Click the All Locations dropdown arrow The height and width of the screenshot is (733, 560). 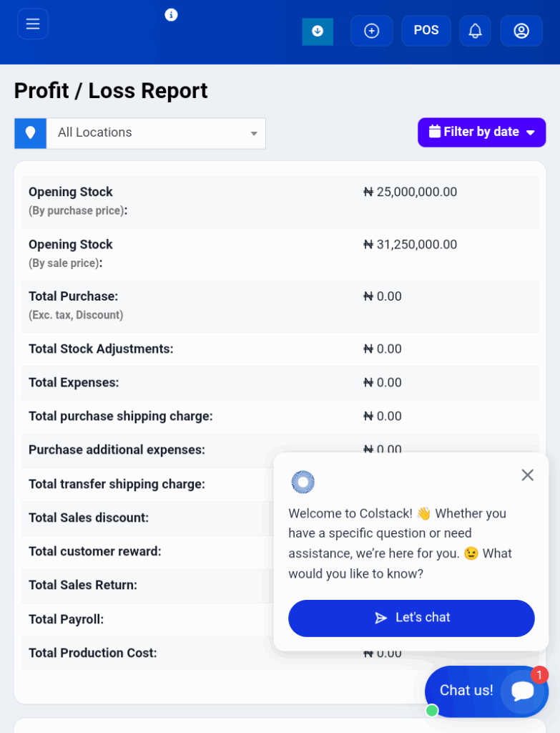click(254, 134)
